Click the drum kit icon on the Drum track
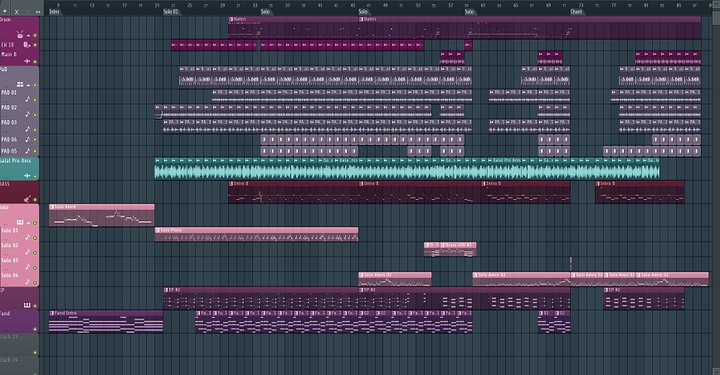 [x=20, y=35]
